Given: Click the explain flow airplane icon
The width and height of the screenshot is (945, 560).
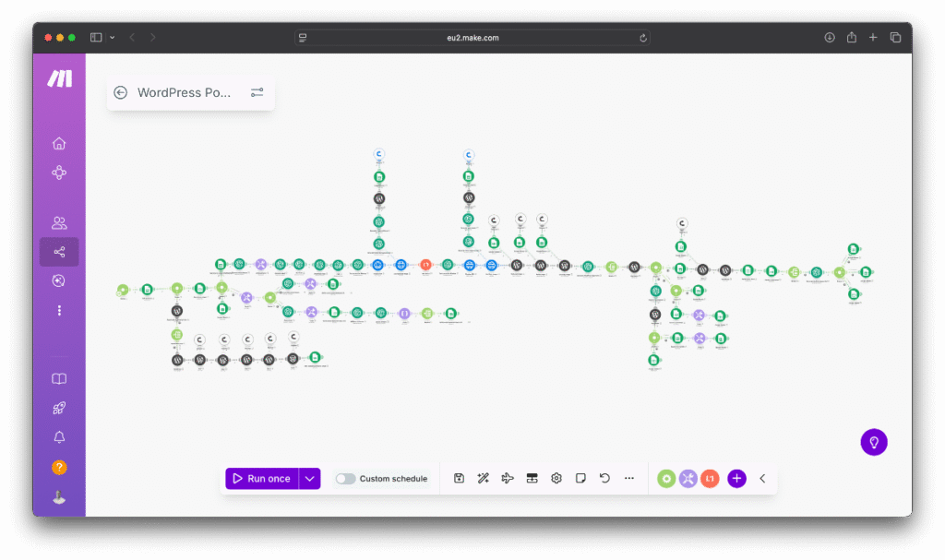Looking at the screenshot, I should (507, 478).
